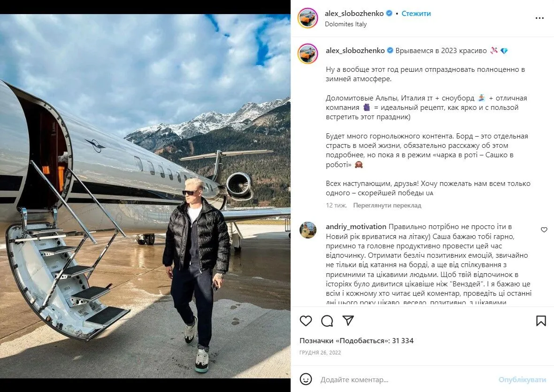Follow the account via Стежити

coord(416,14)
